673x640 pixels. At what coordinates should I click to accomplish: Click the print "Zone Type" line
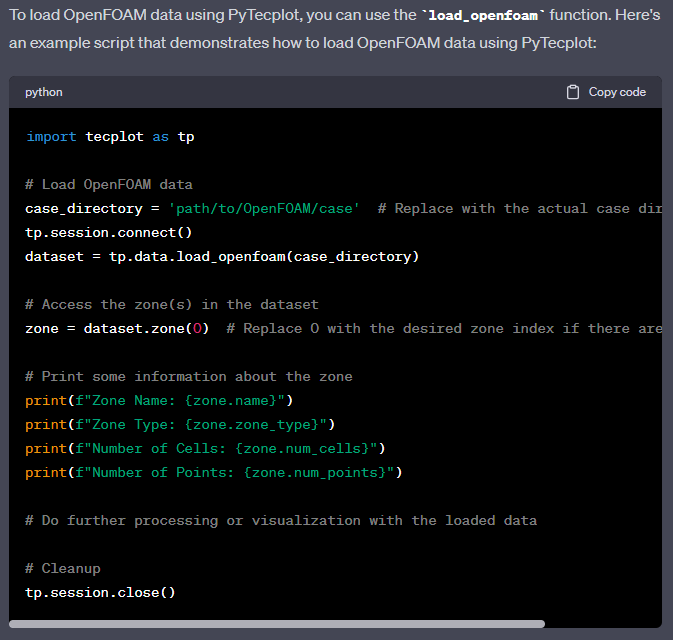(x=180, y=425)
